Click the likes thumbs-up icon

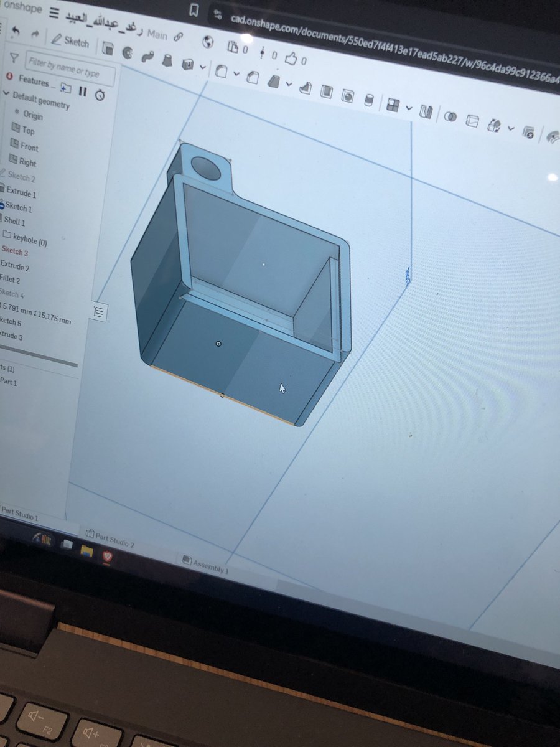tap(292, 59)
